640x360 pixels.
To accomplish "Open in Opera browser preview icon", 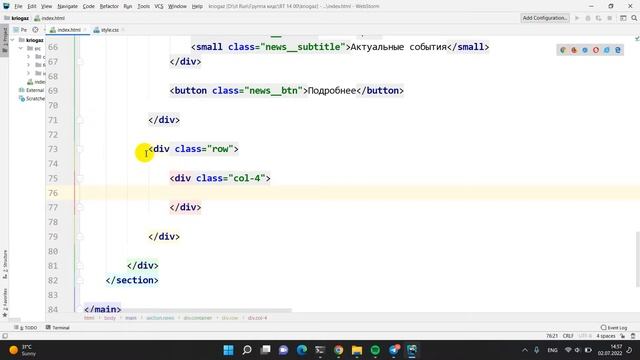I will tap(596, 50).
